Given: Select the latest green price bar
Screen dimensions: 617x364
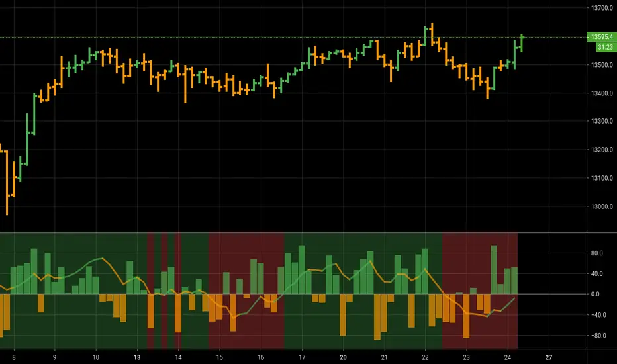Looking at the screenshot, I should click(x=522, y=42).
